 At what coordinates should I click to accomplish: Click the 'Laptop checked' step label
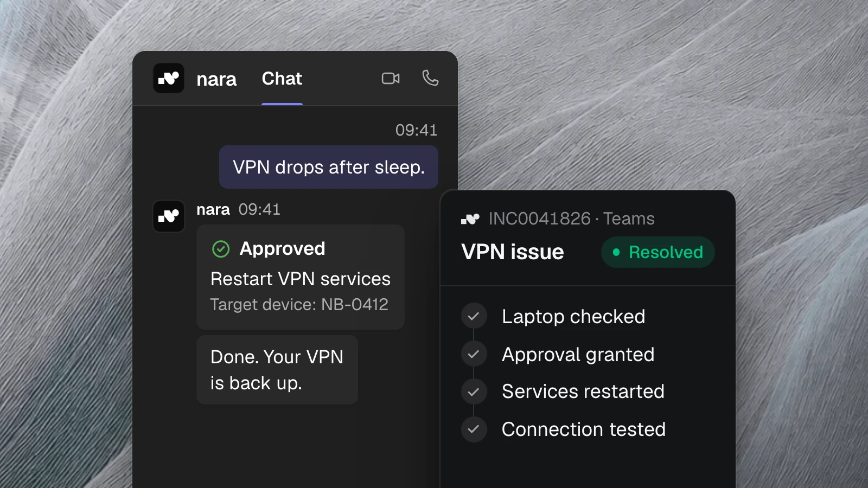[x=573, y=317]
